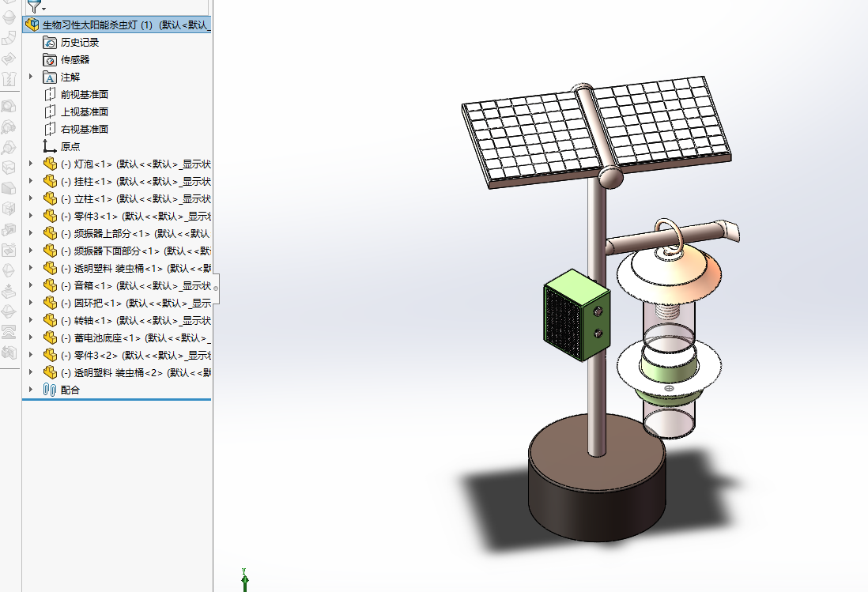Select 频振器上部分<1> in the feature tree

click(x=111, y=234)
